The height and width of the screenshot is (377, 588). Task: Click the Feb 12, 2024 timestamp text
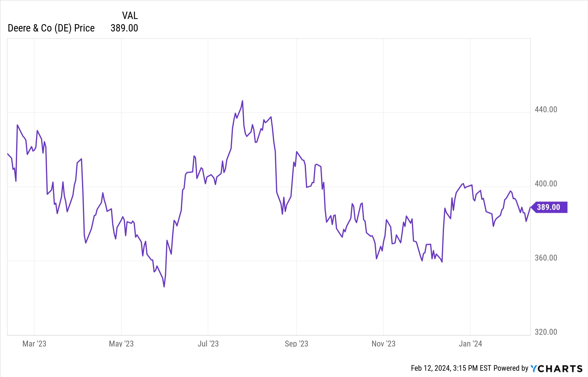[451, 368]
